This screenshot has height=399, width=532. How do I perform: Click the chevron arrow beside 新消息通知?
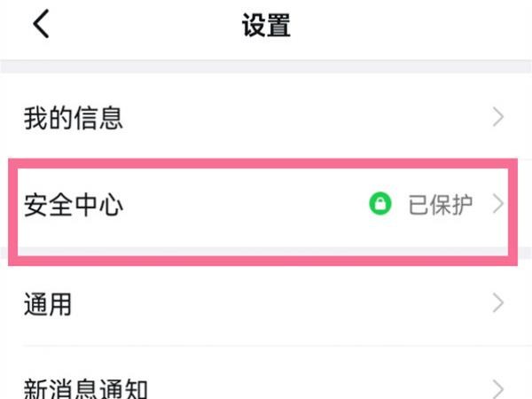click(497, 390)
